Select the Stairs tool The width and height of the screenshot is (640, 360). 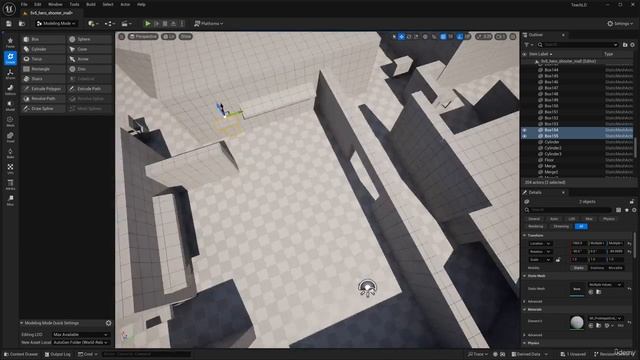43,79
